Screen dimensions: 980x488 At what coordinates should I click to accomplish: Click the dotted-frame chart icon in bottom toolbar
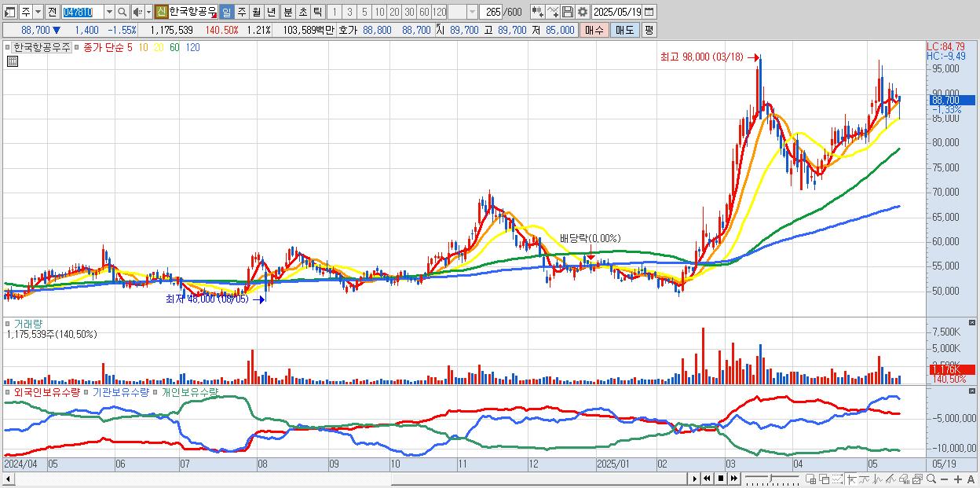837,479
